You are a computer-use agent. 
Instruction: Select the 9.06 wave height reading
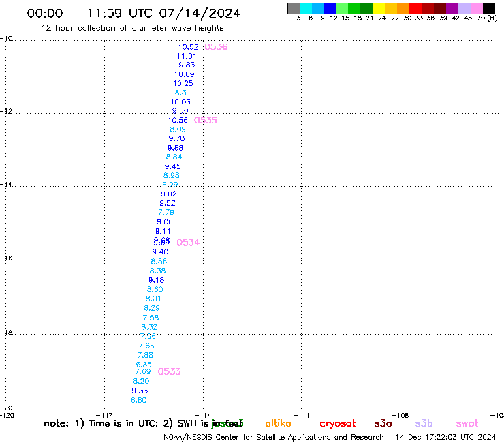[x=165, y=221]
